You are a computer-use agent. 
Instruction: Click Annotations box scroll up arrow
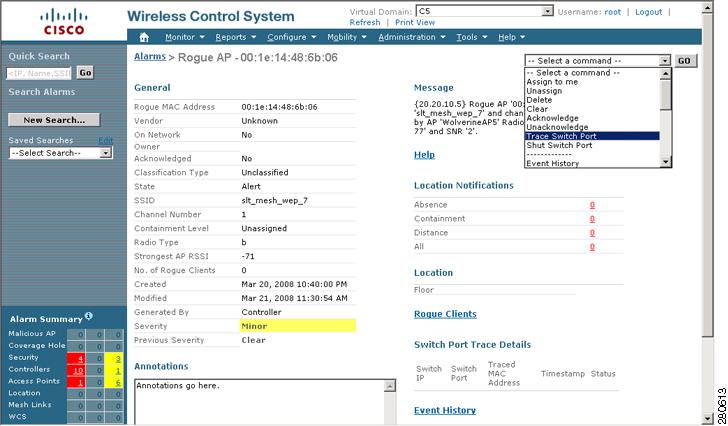[x=390, y=386]
